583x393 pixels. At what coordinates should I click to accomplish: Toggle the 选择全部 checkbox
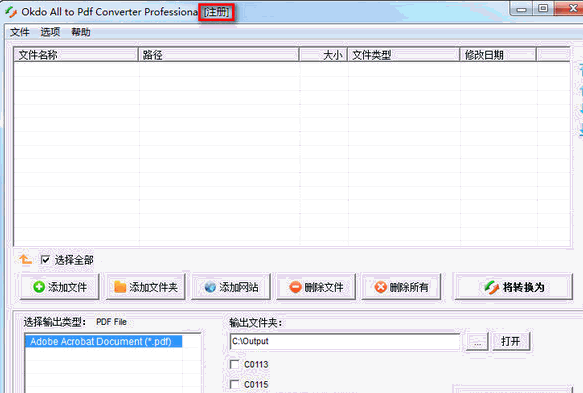coord(45,260)
